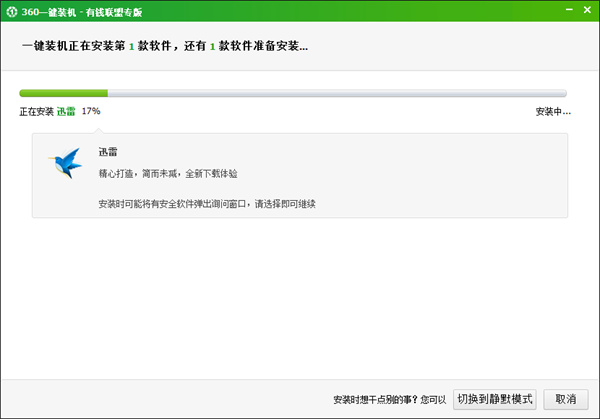The height and width of the screenshot is (419, 600).
Task: Minimize the 360 installer window
Action: [x=569, y=10]
